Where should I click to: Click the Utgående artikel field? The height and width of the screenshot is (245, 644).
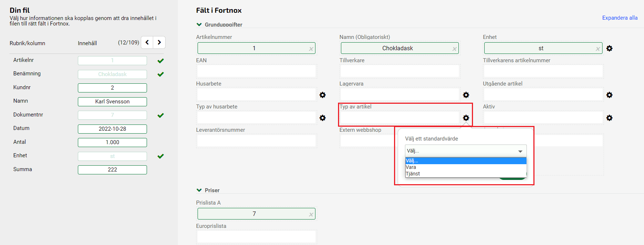click(x=543, y=95)
